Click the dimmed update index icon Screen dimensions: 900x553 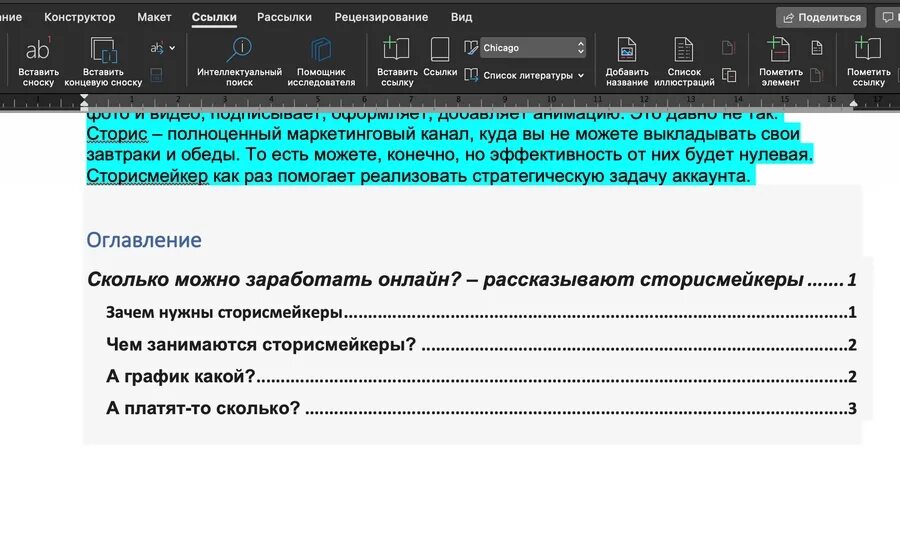click(816, 75)
